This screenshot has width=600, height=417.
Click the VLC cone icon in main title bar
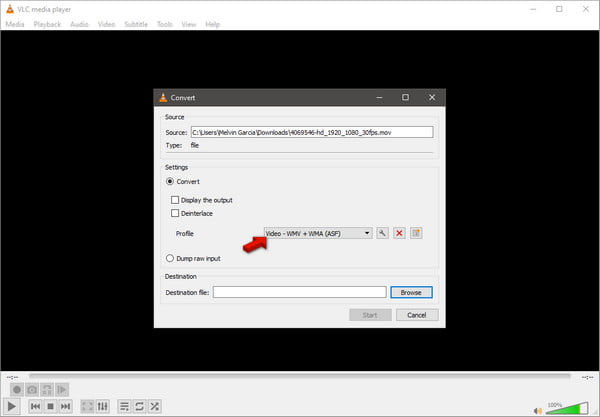click(10, 9)
